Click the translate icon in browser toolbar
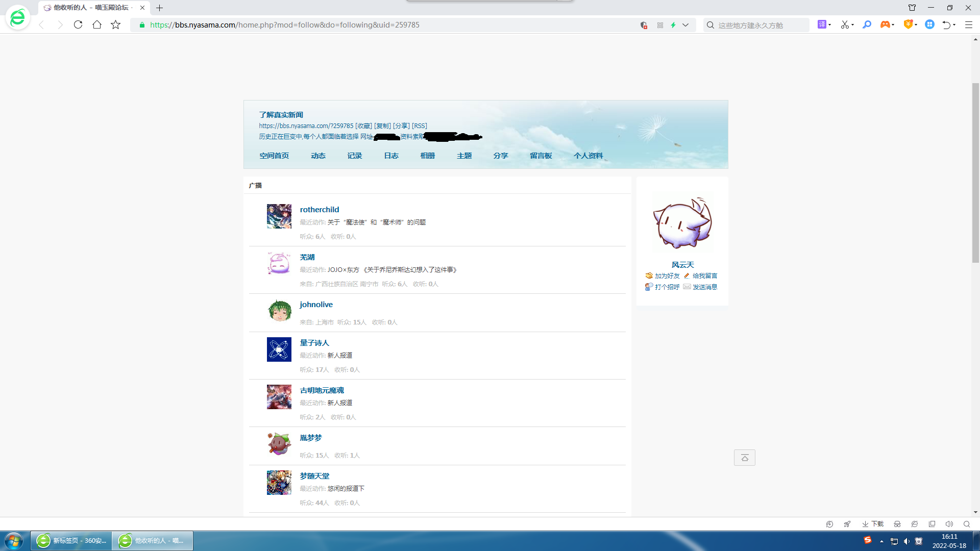980x551 pixels. (822, 24)
